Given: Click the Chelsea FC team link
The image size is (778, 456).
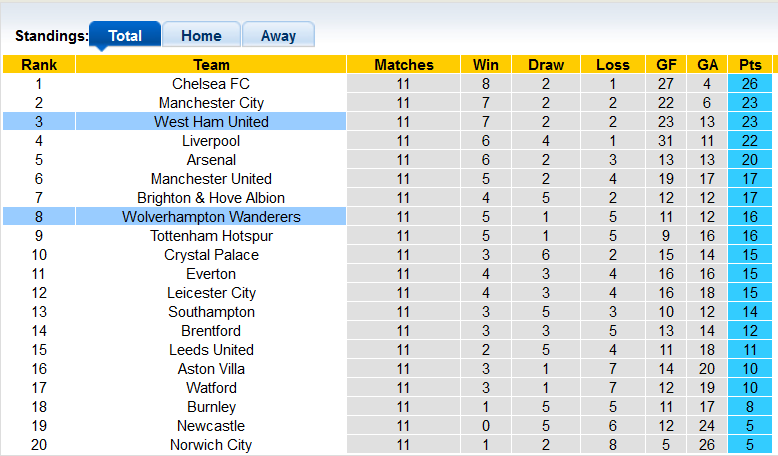Looking at the screenshot, I should 211,84.
